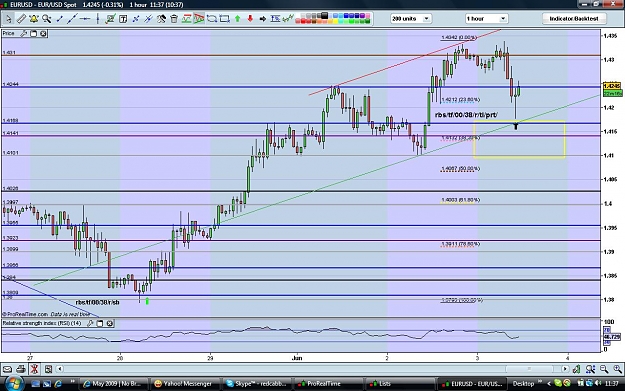Click the Indicator Backtest button
The height and width of the screenshot is (391, 625).
[574, 19]
